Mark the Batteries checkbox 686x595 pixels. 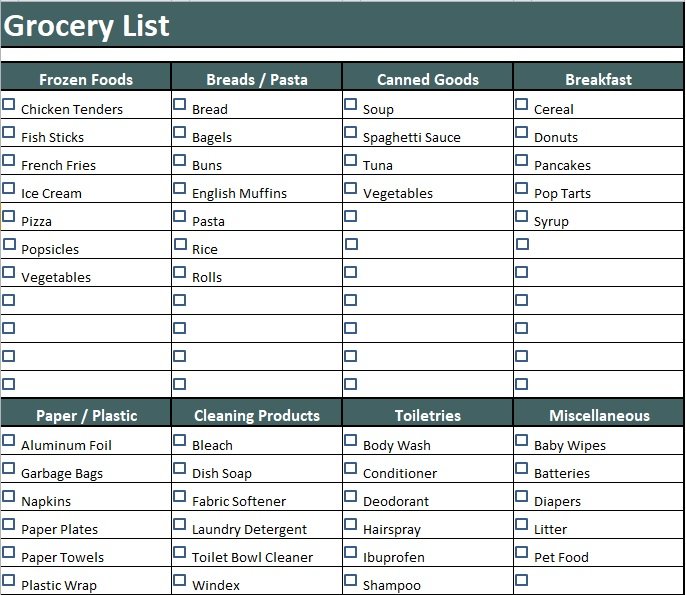pos(522,469)
